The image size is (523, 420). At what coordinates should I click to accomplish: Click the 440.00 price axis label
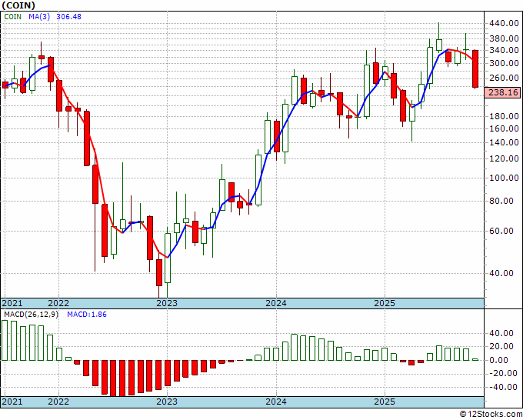pos(504,23)
